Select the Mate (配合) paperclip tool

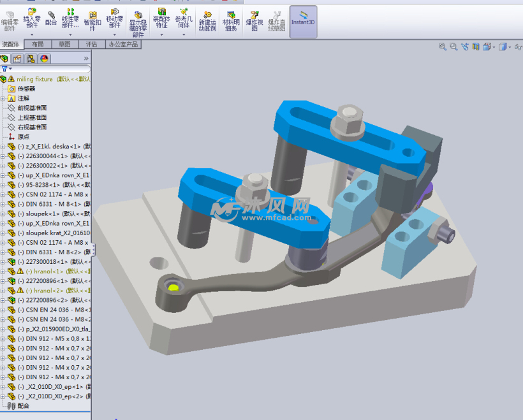(51, 18)
